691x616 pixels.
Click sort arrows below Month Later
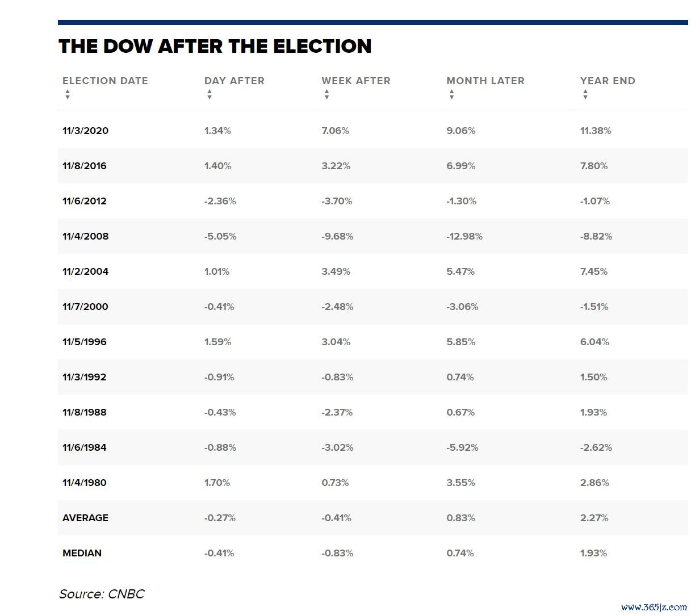coord(451,94)
